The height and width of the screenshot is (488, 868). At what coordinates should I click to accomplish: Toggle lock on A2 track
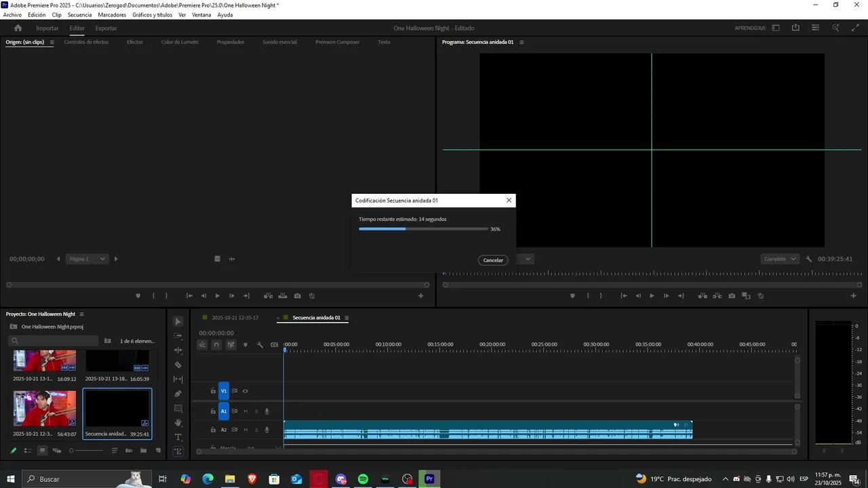tap(213, 430)
